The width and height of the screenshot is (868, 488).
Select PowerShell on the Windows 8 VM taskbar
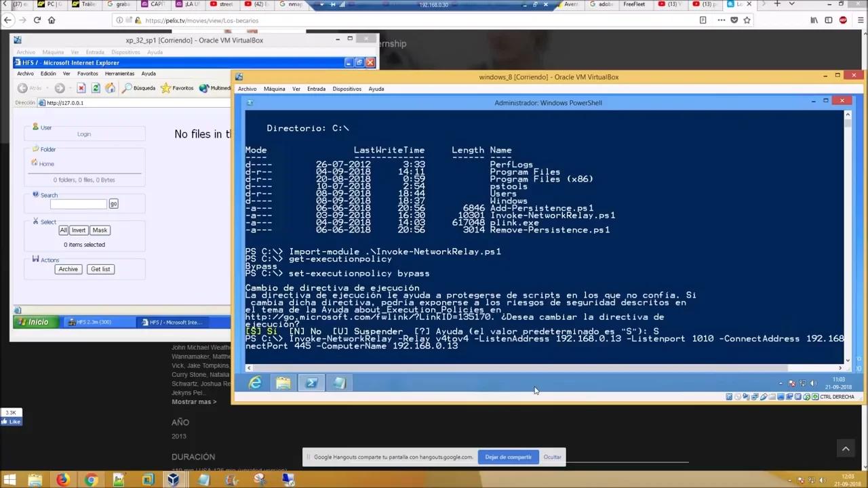click(x=311, y=383)
